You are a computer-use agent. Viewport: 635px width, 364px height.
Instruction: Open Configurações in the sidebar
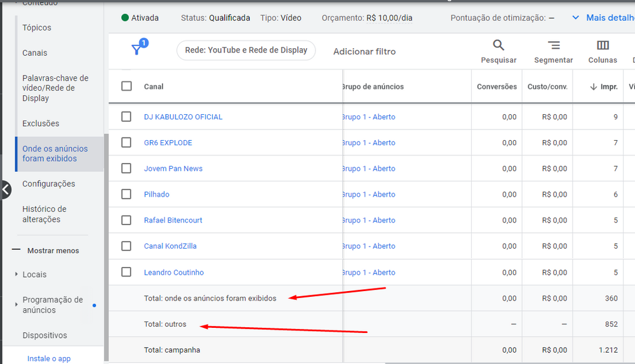tap(49, 184)
